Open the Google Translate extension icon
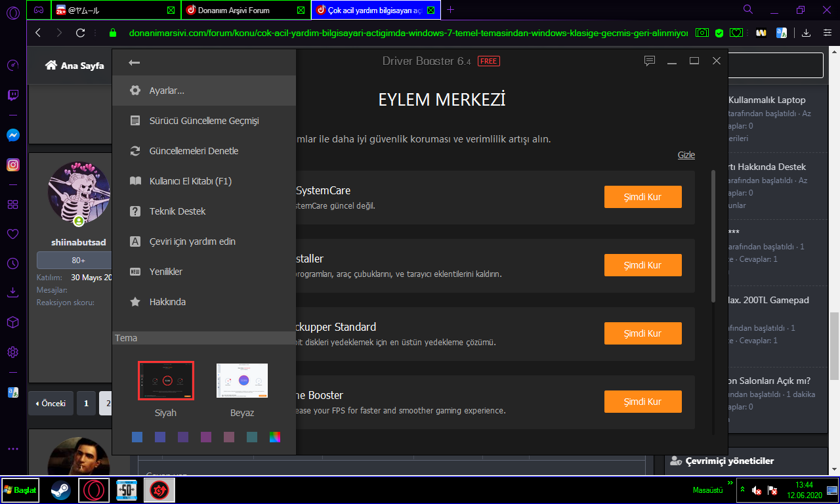The width and height of the screenshot is (840, 504). pyautogui.click(x=782, y=32)
